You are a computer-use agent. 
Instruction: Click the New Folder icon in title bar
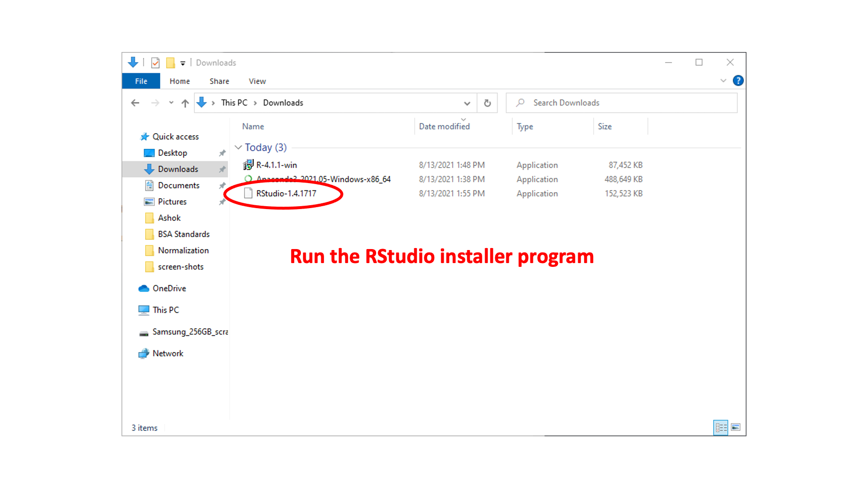point(170,63)
